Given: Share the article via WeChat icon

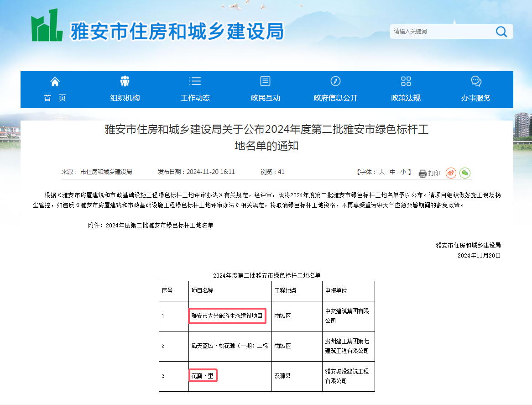Looking at the screenshot, I should click(x=465, y=173).
